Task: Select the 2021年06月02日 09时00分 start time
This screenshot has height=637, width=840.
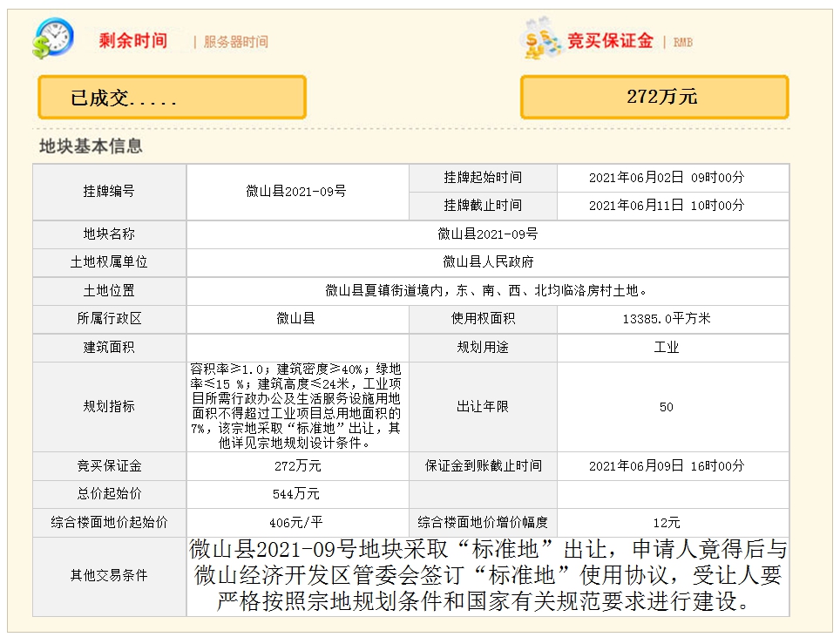Action: [667, 177]
